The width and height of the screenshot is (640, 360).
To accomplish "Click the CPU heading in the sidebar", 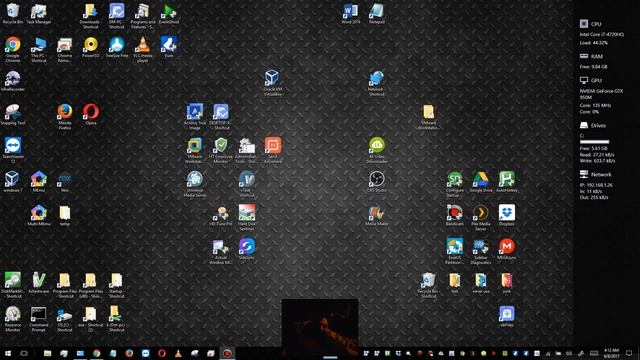I will [x=596, y=24].
